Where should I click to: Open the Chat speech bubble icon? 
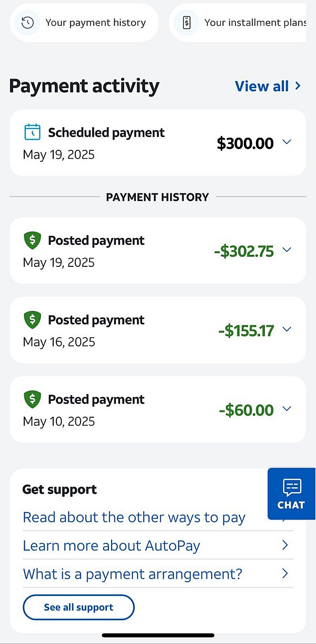pos(292,487)
